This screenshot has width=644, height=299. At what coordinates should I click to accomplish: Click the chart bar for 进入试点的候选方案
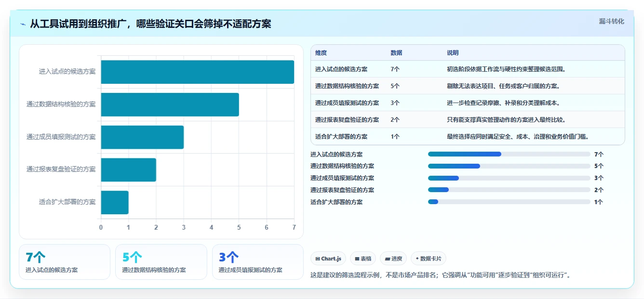[197, 72]
